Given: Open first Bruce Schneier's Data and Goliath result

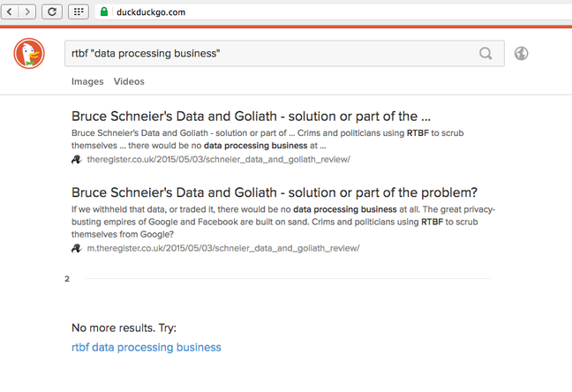Looking at the screenshot, I should click(x=251, y=116).
